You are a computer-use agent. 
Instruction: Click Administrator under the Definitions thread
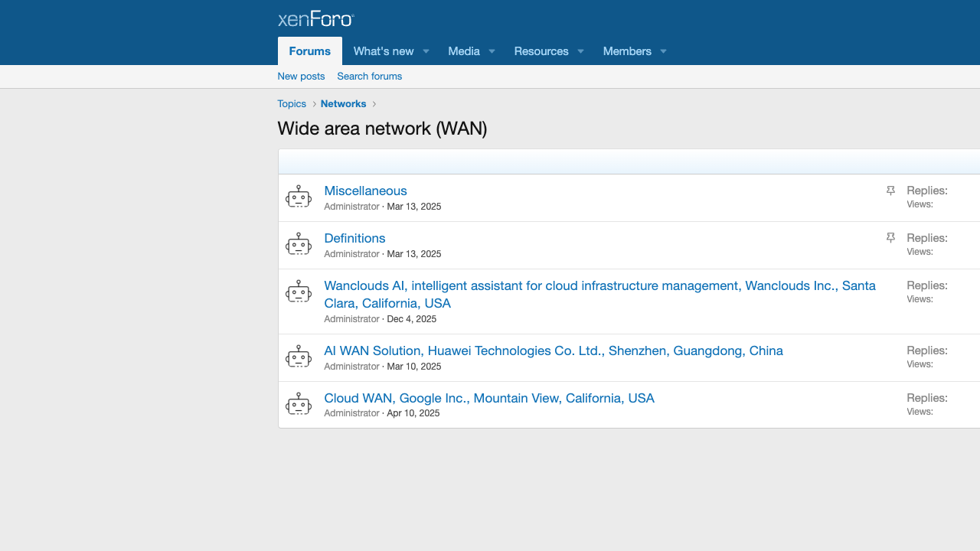click(x=351, y=254)
